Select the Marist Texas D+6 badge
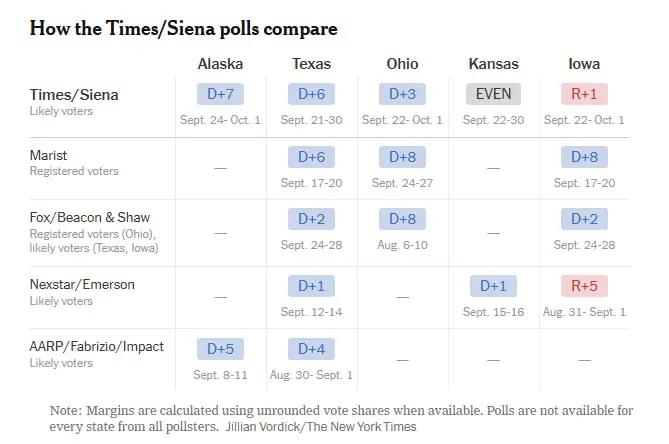 [311, 157]
